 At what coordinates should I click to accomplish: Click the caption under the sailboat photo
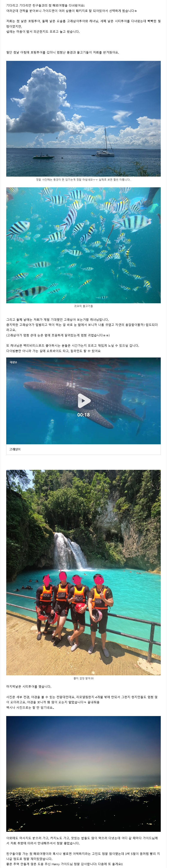coord(84,180)
